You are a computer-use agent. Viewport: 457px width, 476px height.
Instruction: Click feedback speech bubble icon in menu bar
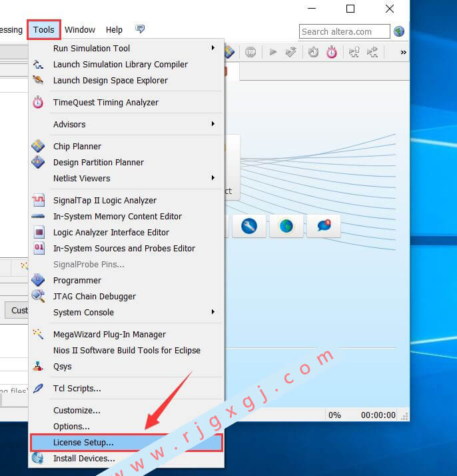(140, 29)
